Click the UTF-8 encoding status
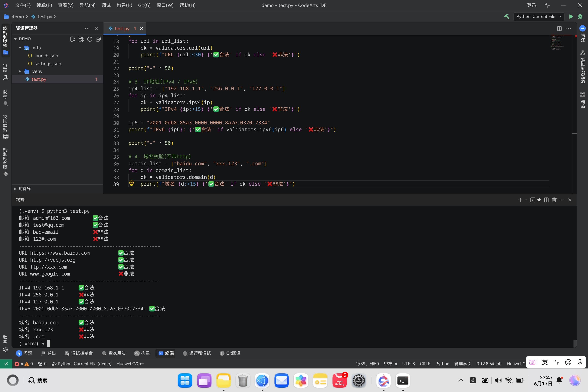 (408, 364)
